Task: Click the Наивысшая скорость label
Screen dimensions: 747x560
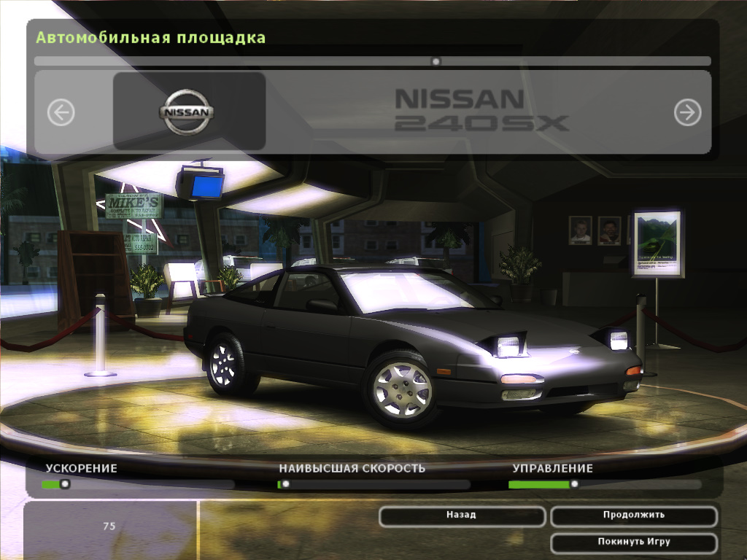Action: 352,469
